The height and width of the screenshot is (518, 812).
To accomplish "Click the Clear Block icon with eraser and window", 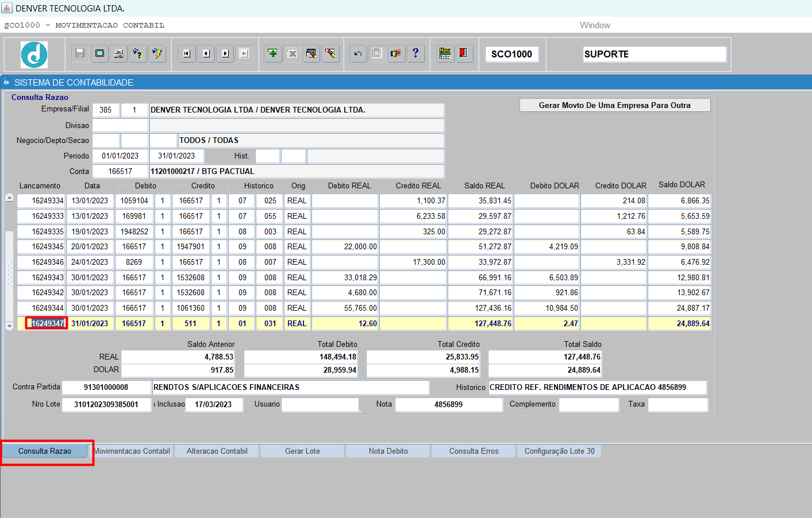I will pyautogui.click(x=311, y=53).
